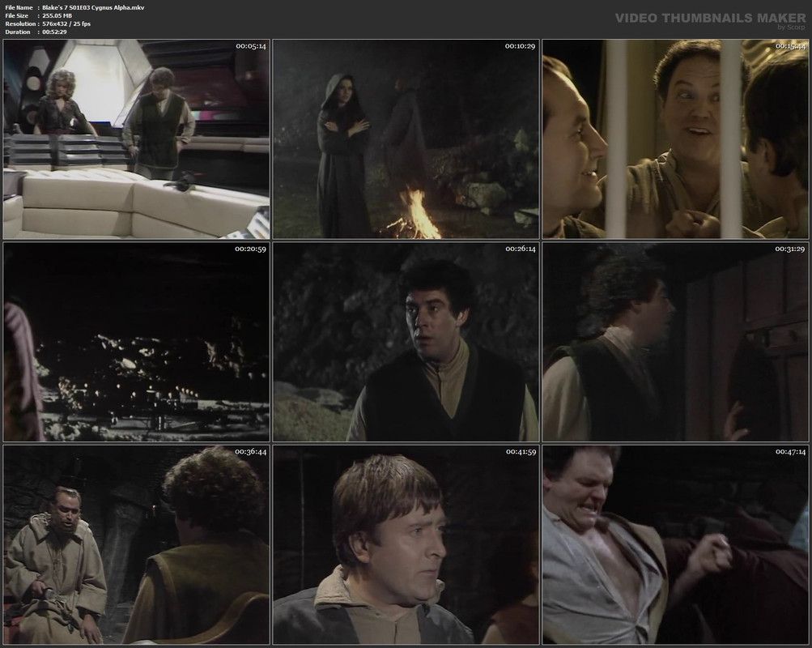Click the 'File Name' header label
This screenshot has height=648, width=812.
pyautogui.click(x=19, y=8)
